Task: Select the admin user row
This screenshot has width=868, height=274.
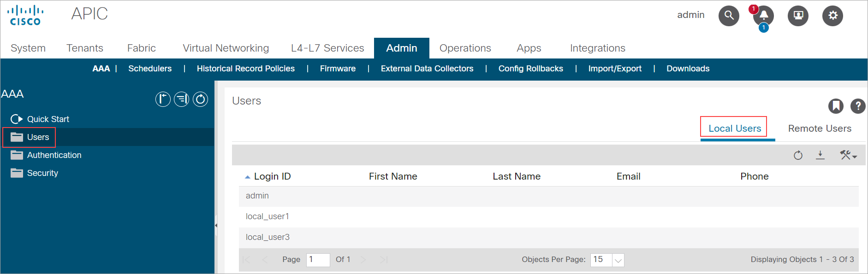Action: [549, 196]
